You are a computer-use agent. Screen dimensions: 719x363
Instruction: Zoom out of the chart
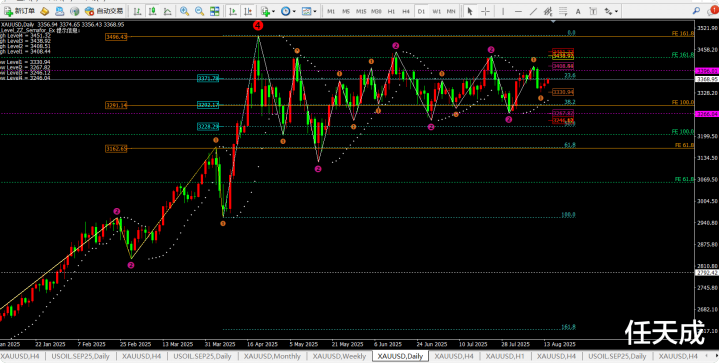tap(199, 11)
